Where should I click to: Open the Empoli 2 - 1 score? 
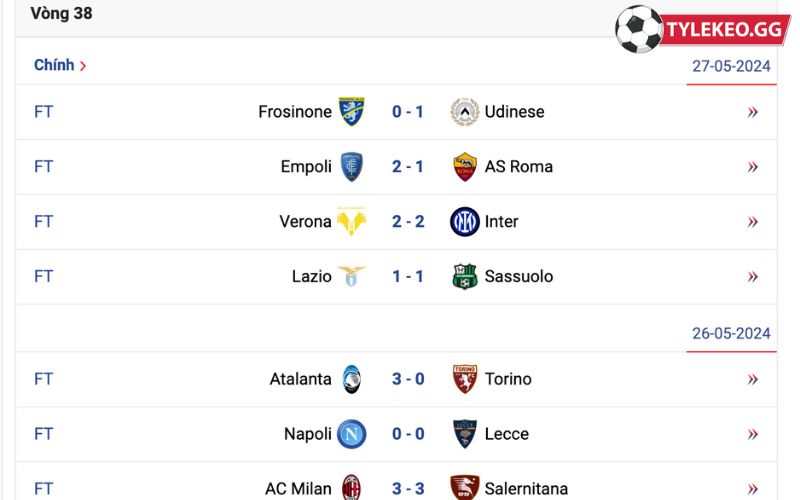(x=408, y=166)
